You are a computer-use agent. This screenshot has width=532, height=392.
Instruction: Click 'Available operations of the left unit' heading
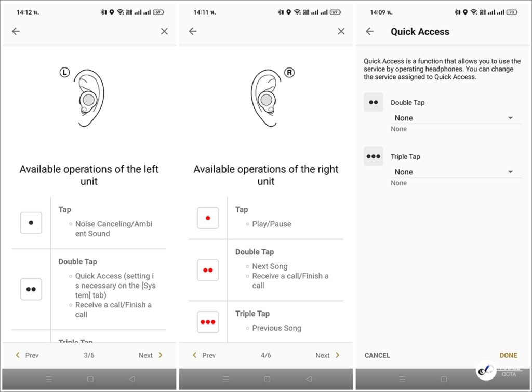tap(89, 175)
